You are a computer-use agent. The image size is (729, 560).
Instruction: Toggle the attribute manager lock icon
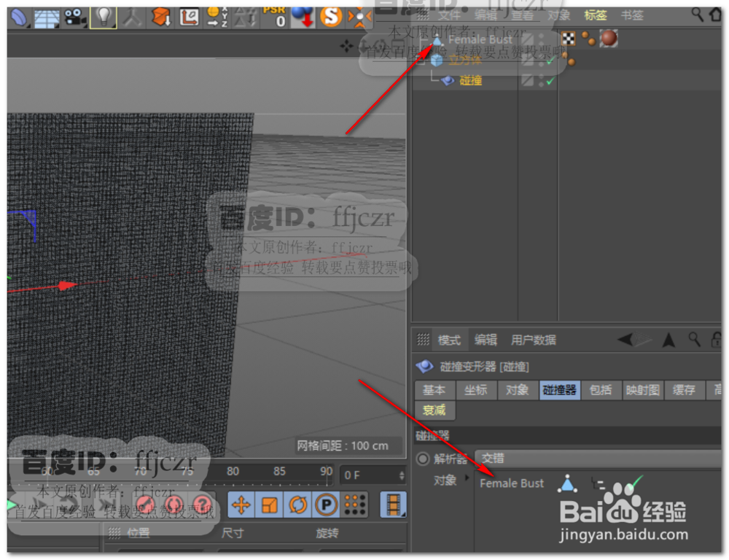pyautogui.click(x=716, y=340)
